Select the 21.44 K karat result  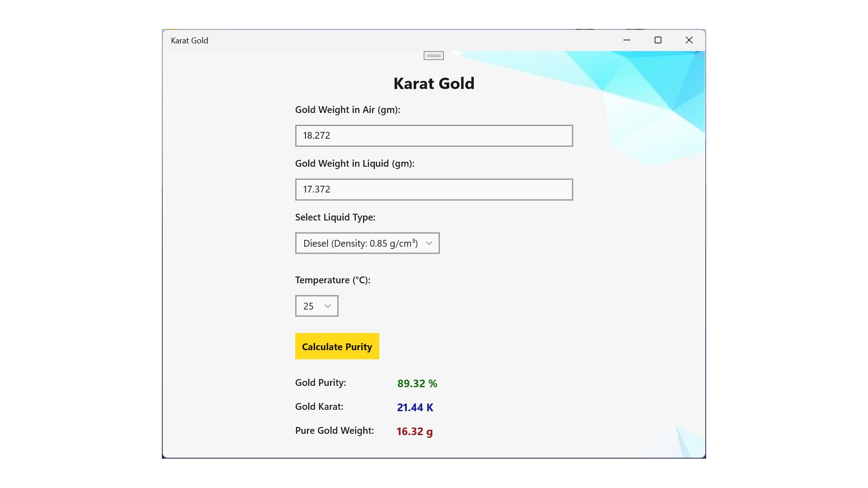[x=415, y=408]
